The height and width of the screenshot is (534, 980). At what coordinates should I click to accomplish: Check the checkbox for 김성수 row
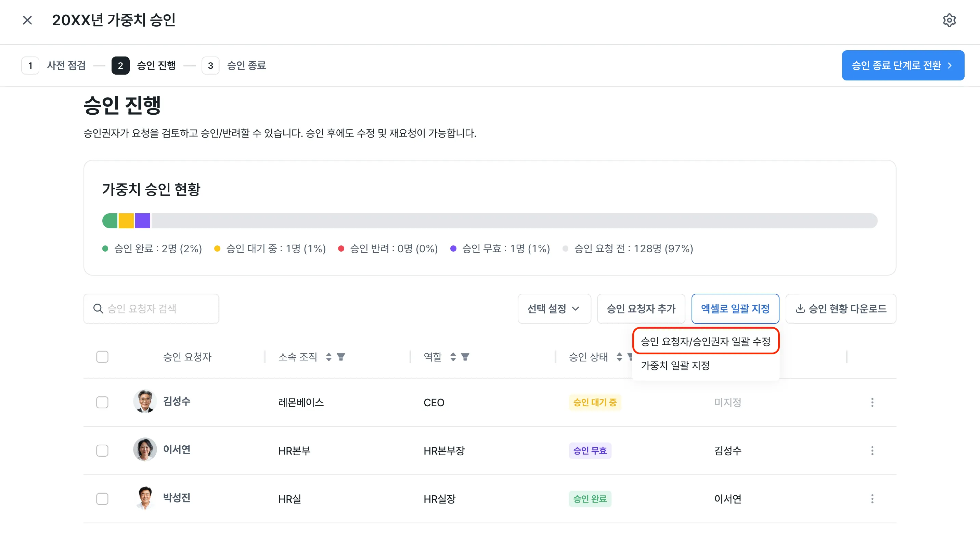click(102, 402)
